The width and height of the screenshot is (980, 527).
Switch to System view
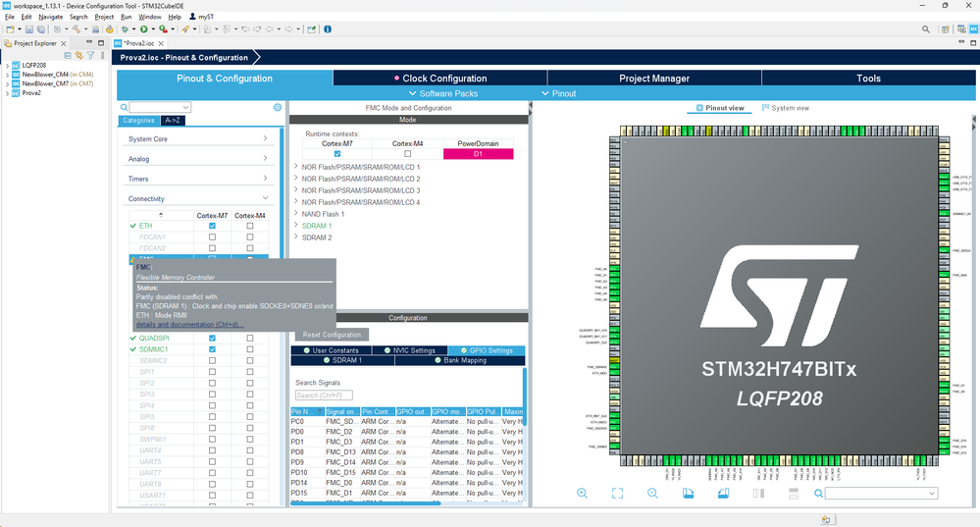786,108
